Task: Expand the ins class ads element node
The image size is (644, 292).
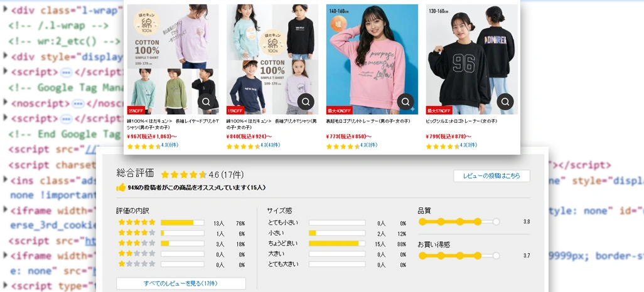Action: [6, 179]
